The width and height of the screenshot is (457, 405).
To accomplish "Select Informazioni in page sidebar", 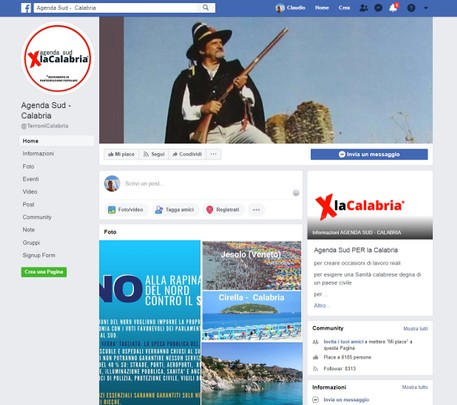I will [38, 153].
